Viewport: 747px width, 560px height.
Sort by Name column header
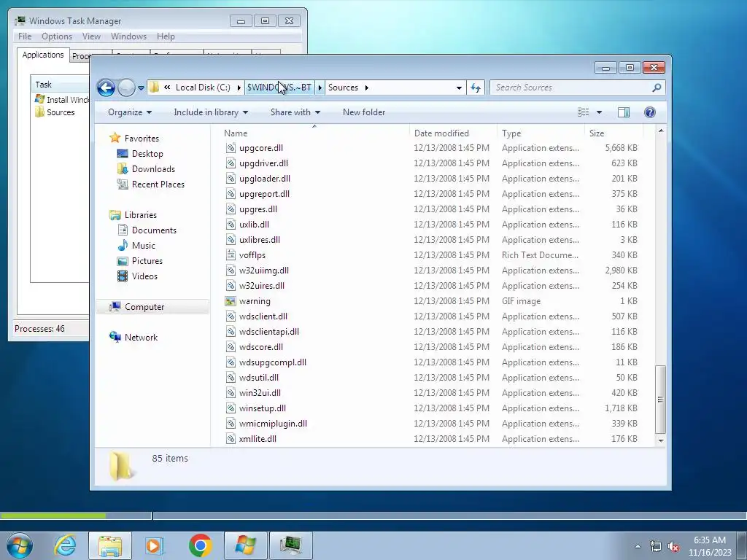click(x=236, y=133)
